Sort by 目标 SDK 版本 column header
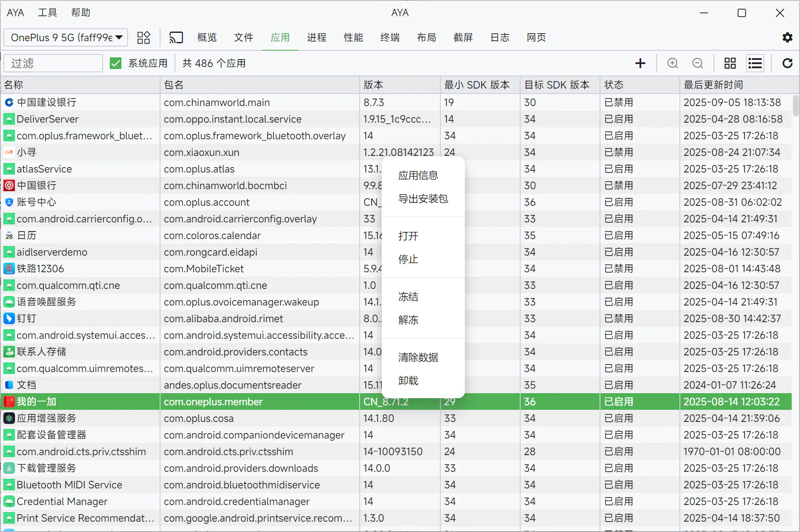The image size is (800, 532). 560,85
